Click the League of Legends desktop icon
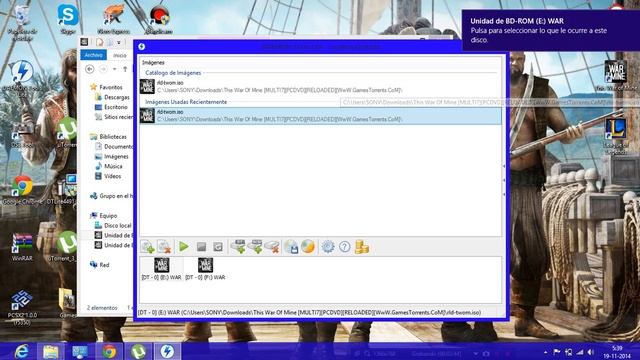Viewport: 640px width, 360px height. pyautogui.click(x=616, y=137)
